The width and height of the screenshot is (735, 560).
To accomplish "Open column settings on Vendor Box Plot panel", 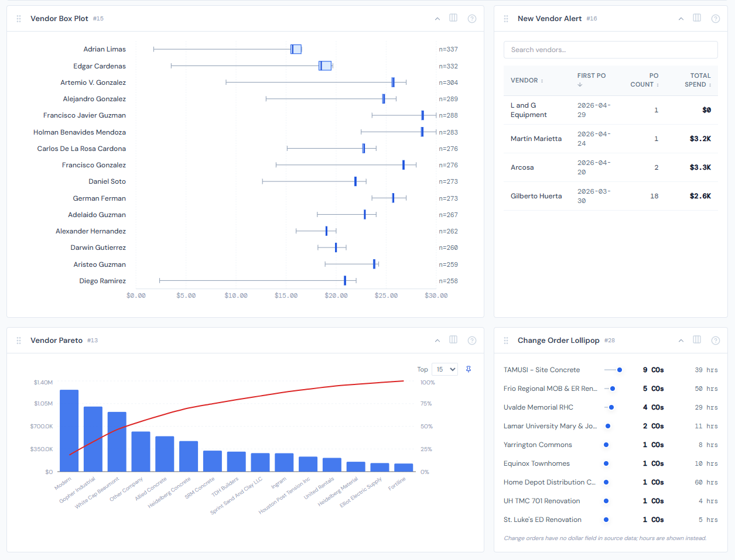I will [x=453, y=18].
